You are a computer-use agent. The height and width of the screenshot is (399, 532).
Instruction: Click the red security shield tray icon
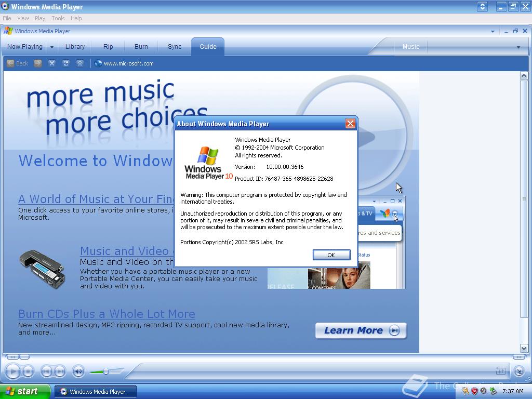[475, 391]
